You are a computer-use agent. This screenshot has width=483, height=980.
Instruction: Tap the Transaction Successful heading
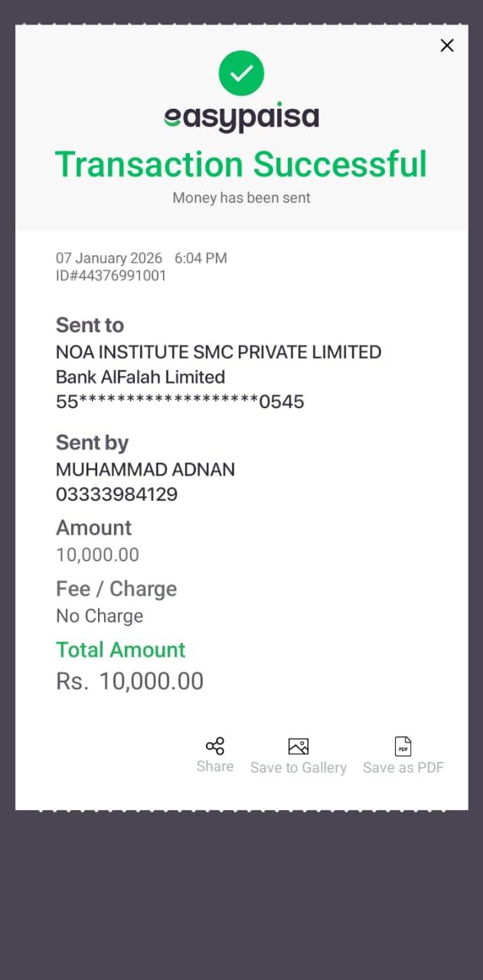coord(241,164)
